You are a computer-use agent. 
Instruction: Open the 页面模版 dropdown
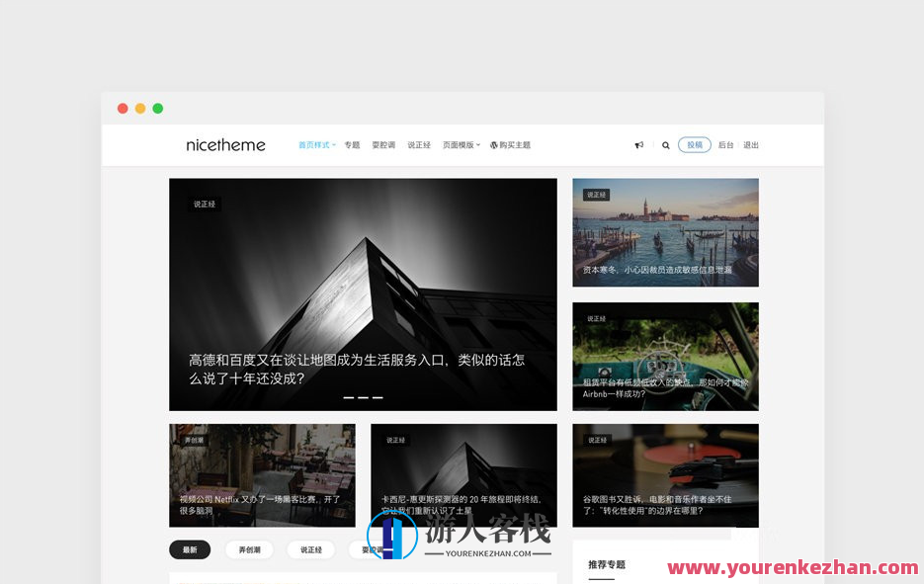pos(461,144)
